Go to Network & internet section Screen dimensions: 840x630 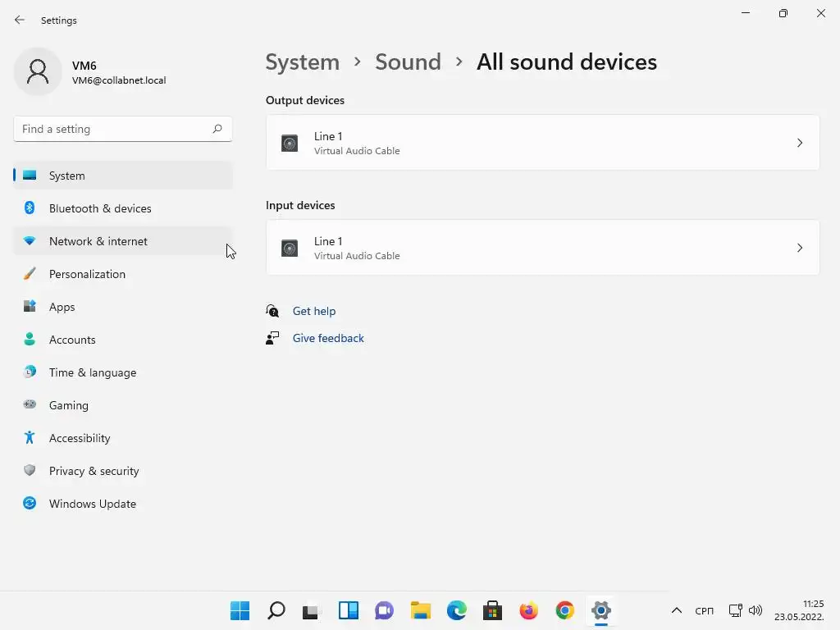click(x=98, y=241)
